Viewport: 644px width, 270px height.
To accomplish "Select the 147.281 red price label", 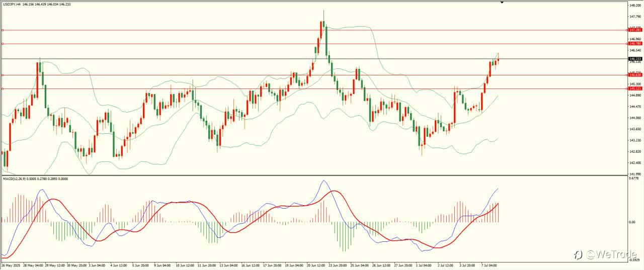I will pos(634,30).
